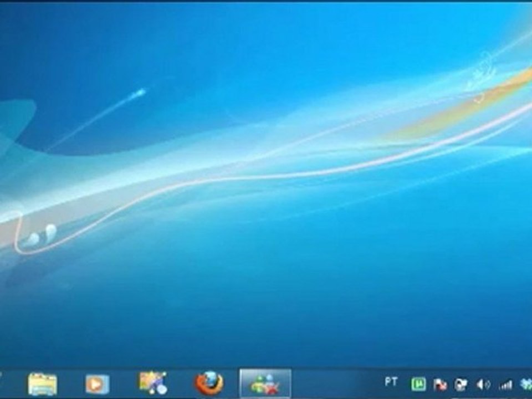Viewport: 532px width, 399px height.
Task: Open the colorful paint-style app next to Media Player
Action: 153,383
